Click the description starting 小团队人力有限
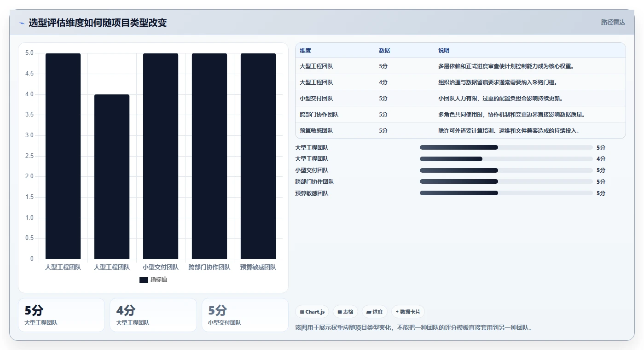 [x=500, y=99]
